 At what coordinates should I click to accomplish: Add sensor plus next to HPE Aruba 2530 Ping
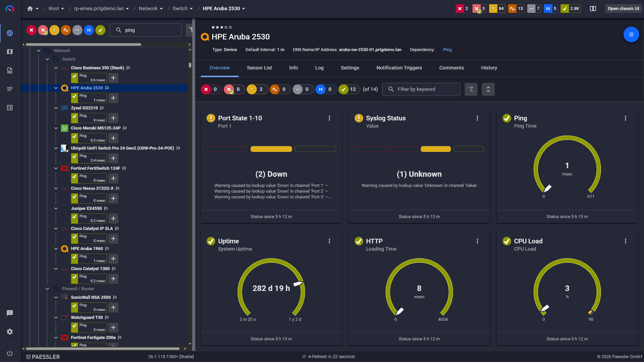click(x=113, y=98)
